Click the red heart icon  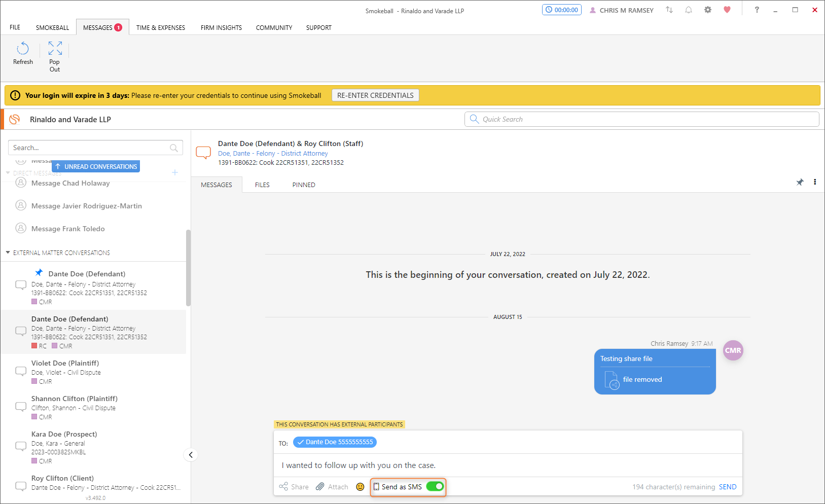point(727,10)
